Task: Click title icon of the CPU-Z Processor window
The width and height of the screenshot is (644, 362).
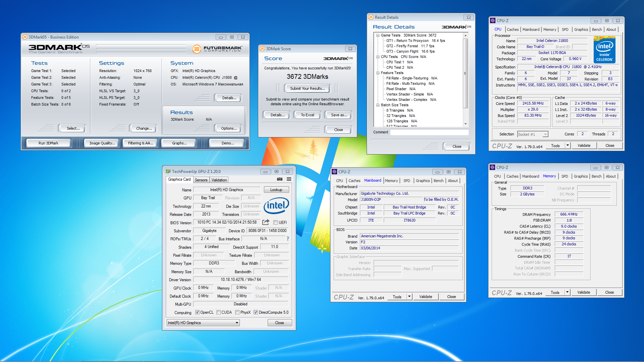Action: pyautogui.click(x=493, y=20)
